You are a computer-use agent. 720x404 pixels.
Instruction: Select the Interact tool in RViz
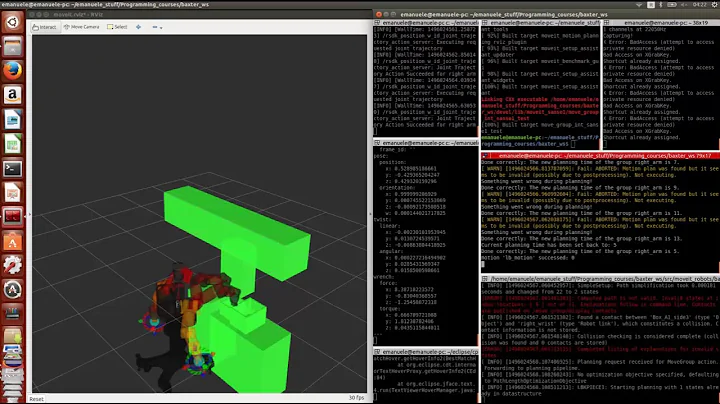44,27
